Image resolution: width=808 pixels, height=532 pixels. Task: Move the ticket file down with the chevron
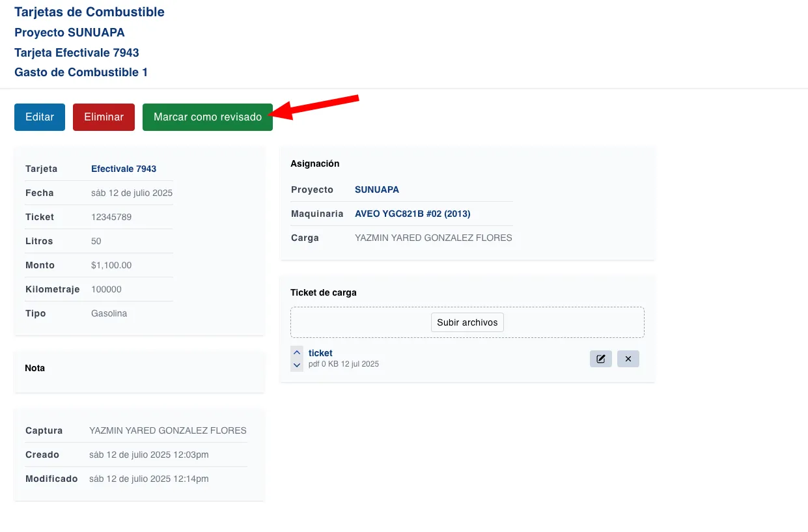pyautogui.click(x=297, y=365)
